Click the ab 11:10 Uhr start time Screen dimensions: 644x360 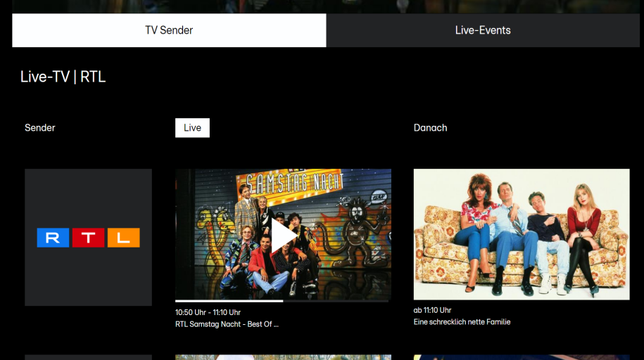pos(432,310)
